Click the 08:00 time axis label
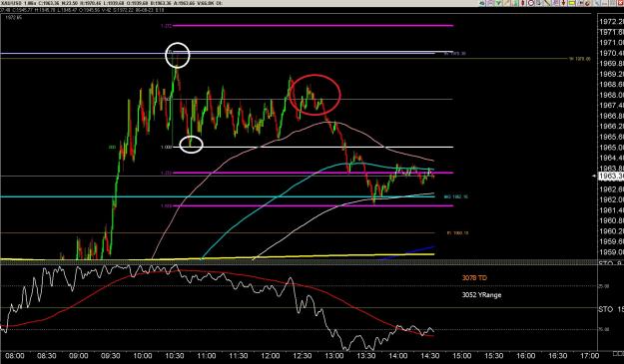This screenshot has height=364, width=624. point(14,356)
